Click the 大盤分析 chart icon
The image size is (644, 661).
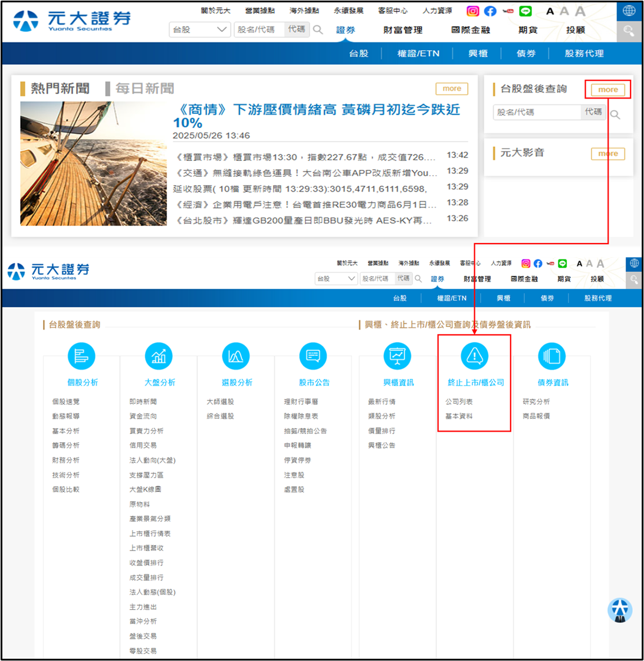coord(159,356)
